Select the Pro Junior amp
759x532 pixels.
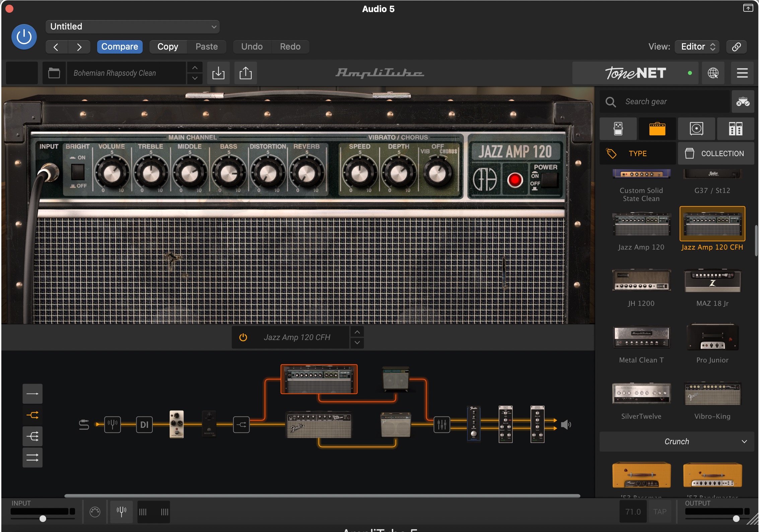pyautogui.click(x=712, y=337)
